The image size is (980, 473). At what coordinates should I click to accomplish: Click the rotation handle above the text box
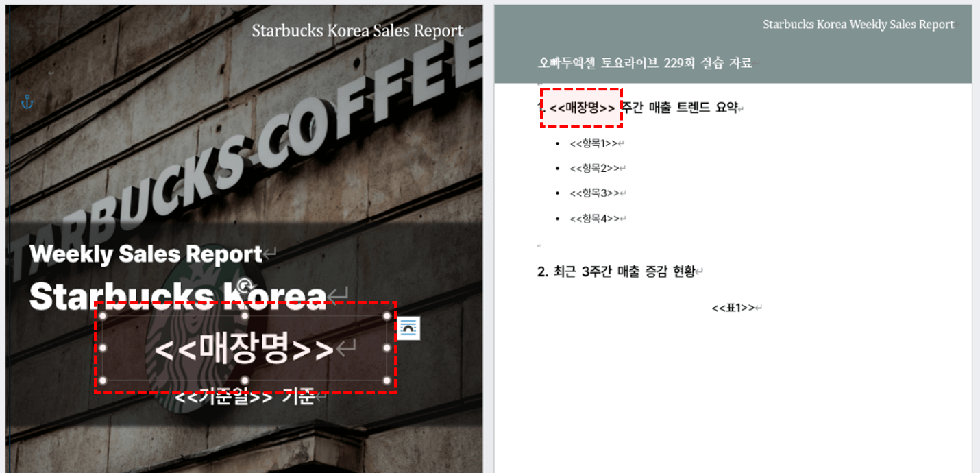coord(244,287)
